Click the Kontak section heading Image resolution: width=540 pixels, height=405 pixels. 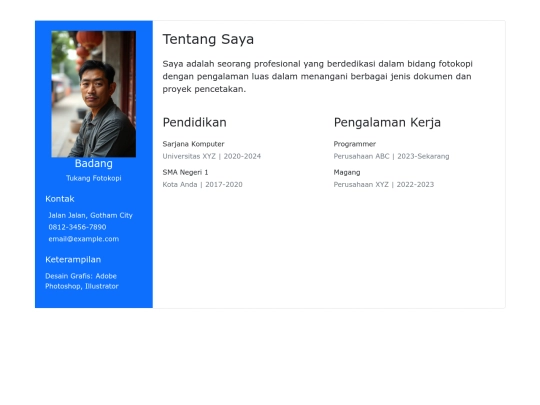coord(60,199)
